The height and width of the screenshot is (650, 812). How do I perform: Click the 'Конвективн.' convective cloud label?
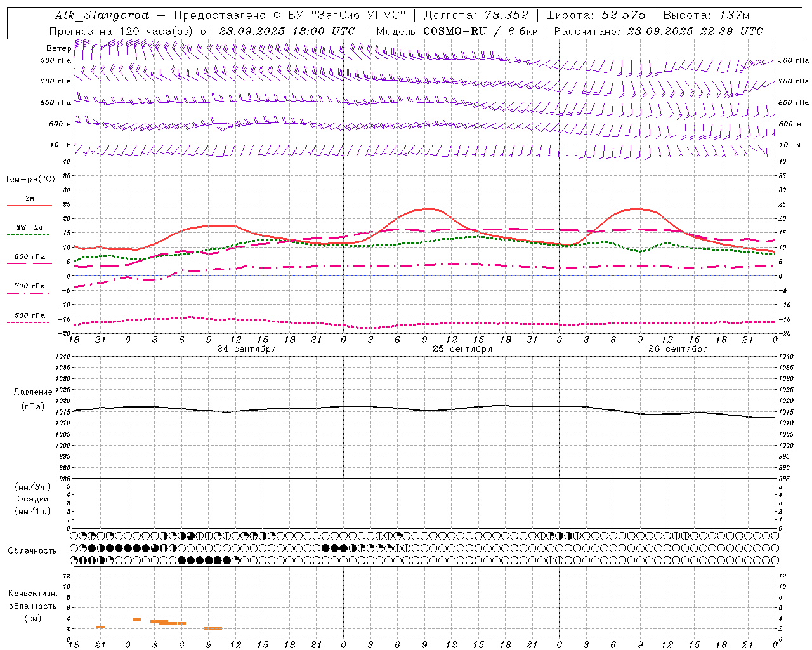(33, 594)
